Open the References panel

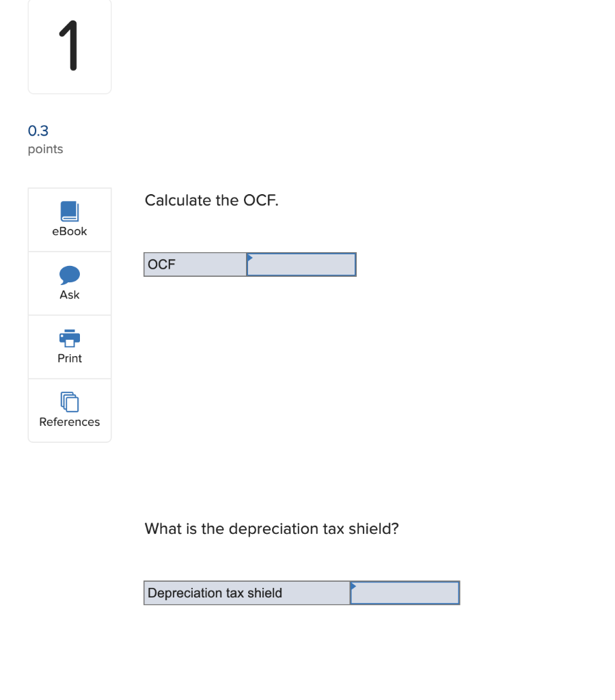(x=69, y=410)
